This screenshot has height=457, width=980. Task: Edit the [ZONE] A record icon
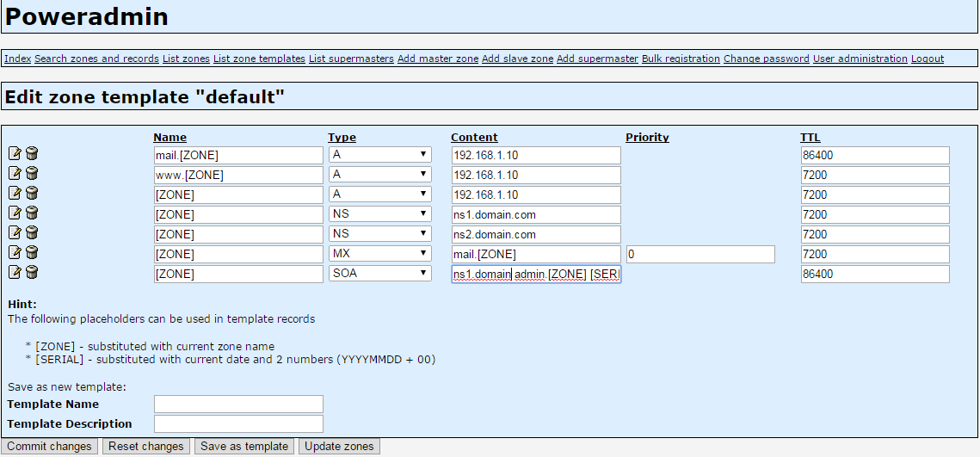pyautogui.click(x=15, y=194)
